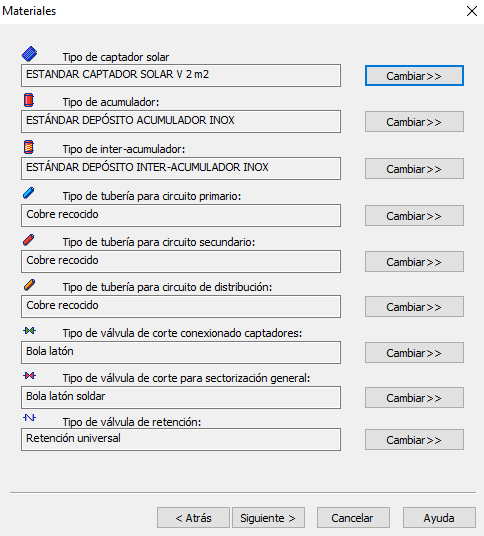Click the Bola latón soldar field
Screen dimensions: 484x536
pos(181,398)
